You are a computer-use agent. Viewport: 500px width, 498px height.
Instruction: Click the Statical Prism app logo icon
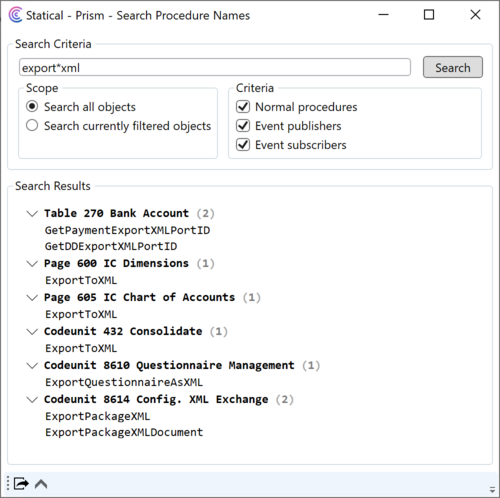(15, 15)
